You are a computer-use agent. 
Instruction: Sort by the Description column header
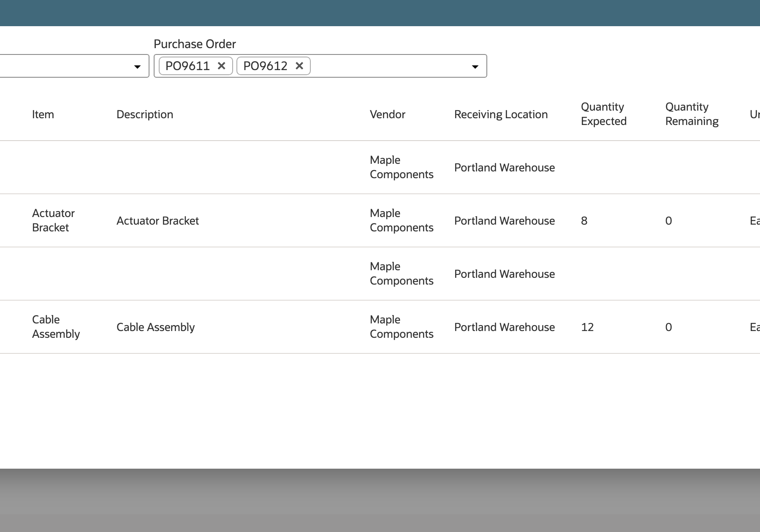pyautogui.click(x=145, y=114)
